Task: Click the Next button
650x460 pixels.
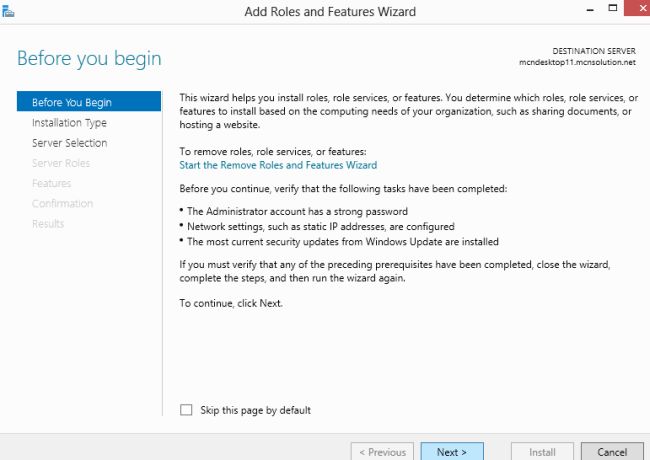Action: coord(452,452)
